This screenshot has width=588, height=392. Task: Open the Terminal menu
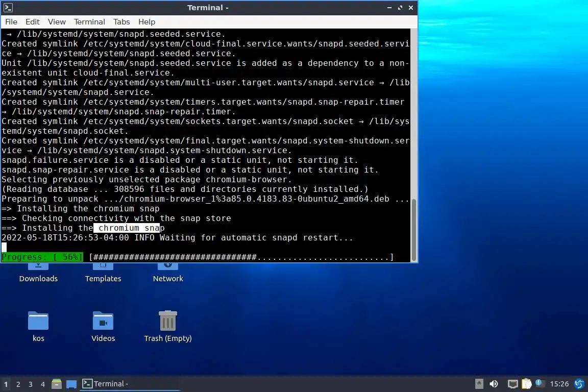point(89,22)
